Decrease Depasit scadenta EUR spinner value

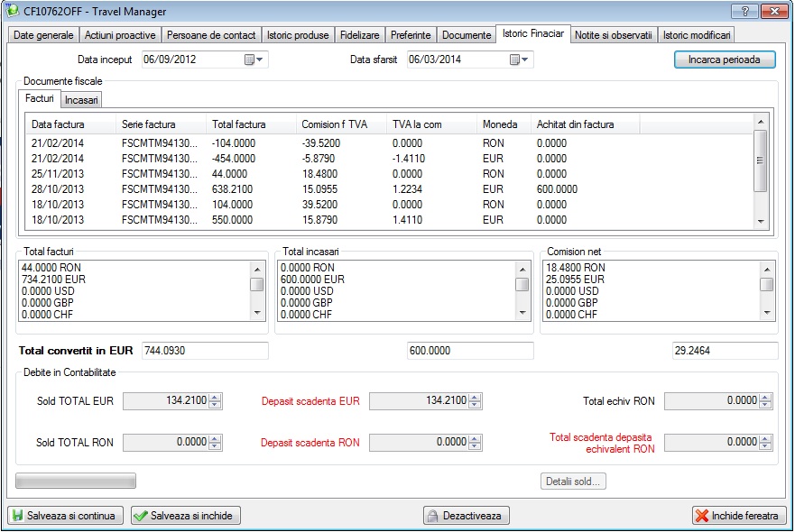click(475, 405)
